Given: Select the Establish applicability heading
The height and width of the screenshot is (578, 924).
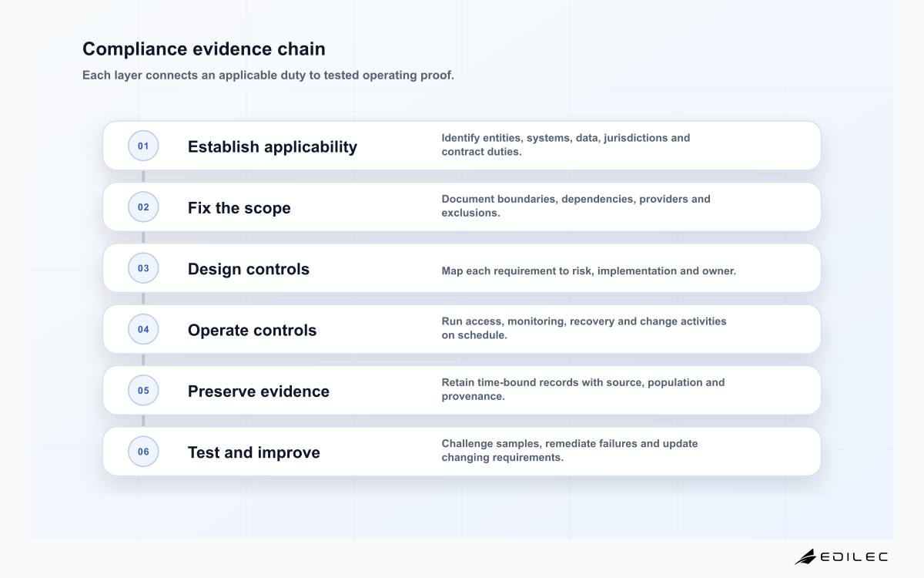Looking at the screenshot, I should click(x=273, y=146).
